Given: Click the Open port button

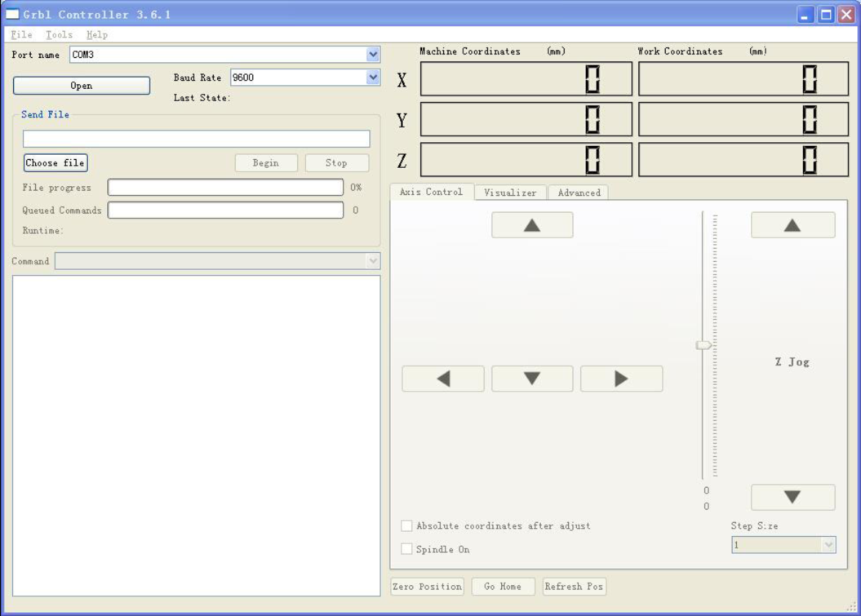Looking at the screenshot, I should 82,86.
